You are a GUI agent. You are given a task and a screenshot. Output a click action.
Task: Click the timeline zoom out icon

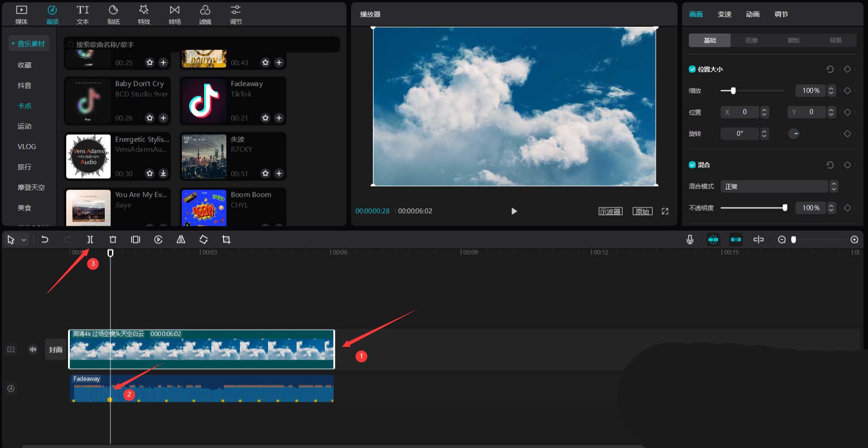pyautogui.click(x=782, y=239)
